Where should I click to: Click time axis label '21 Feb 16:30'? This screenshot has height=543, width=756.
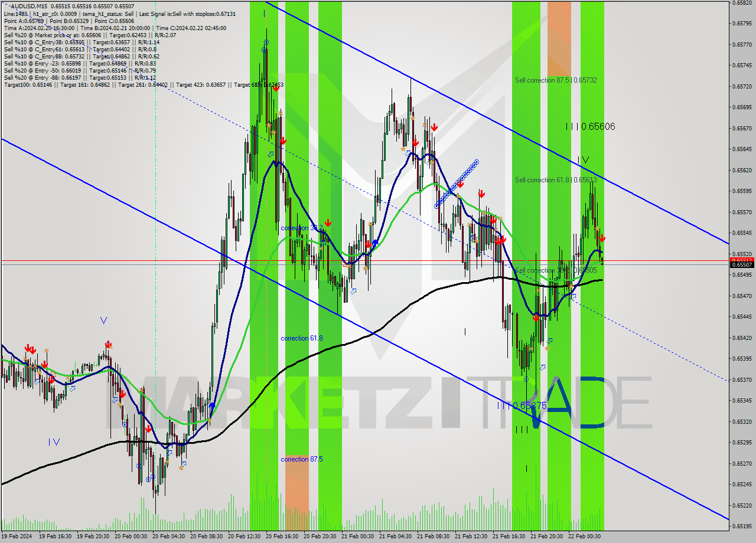[x=509, y=537]
